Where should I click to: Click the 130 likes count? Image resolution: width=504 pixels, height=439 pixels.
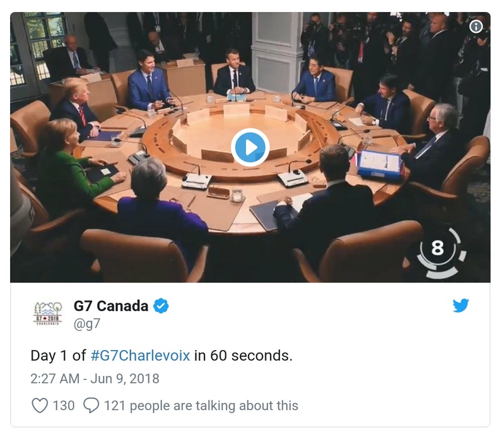click(63, 405)
